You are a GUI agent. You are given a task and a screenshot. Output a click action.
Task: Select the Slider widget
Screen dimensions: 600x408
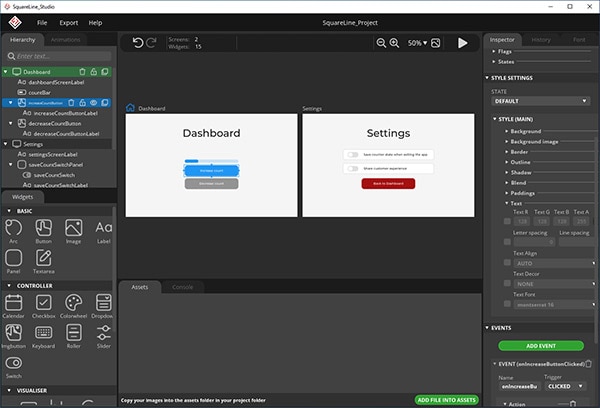104,336
